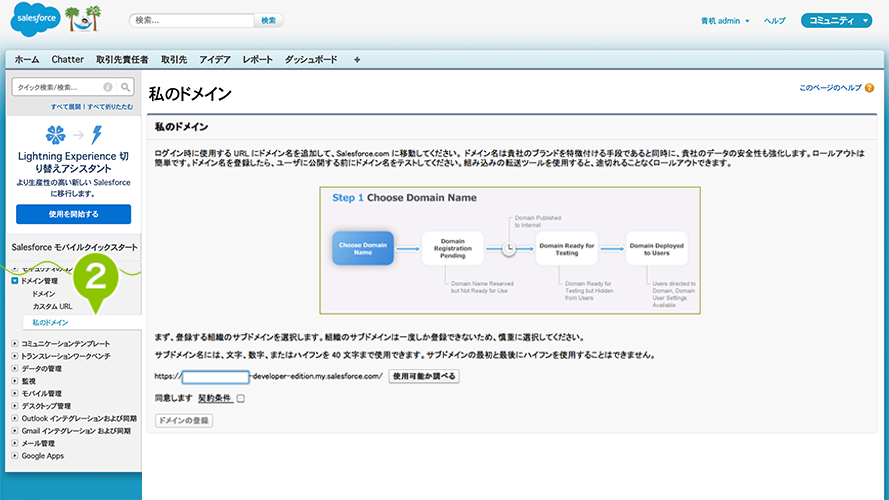Click Salesforce モバイルクイックスタート heading

(x=74, y=247)
